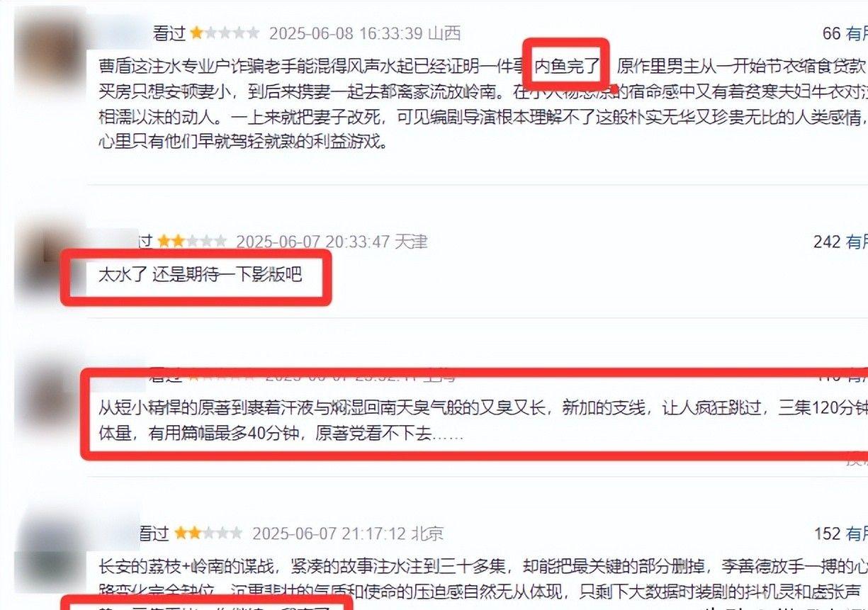Click the timestamp 2025-06-07 21:17:12
This screenshot has width=868, height=610.
click(329, 533)
